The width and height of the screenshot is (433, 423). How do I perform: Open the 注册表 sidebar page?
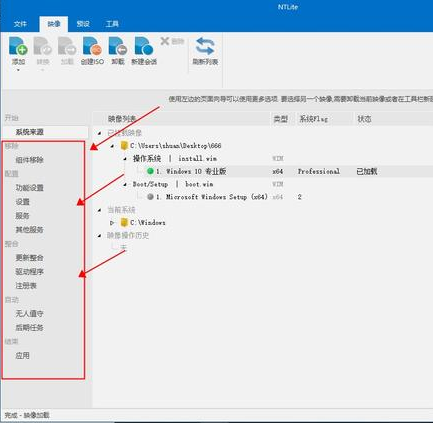click(26, 286)
